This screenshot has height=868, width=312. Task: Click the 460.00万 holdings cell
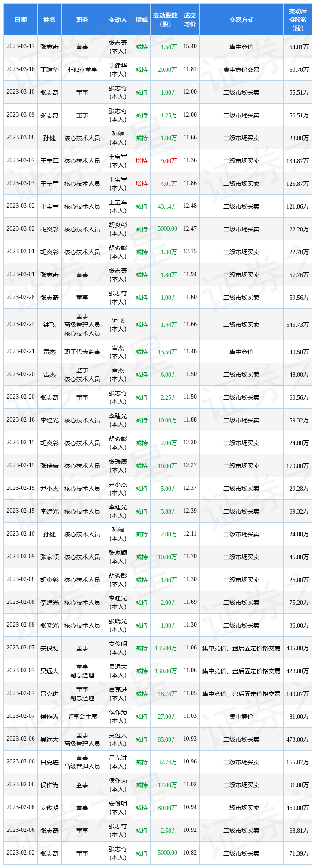(x=298, y=807)
